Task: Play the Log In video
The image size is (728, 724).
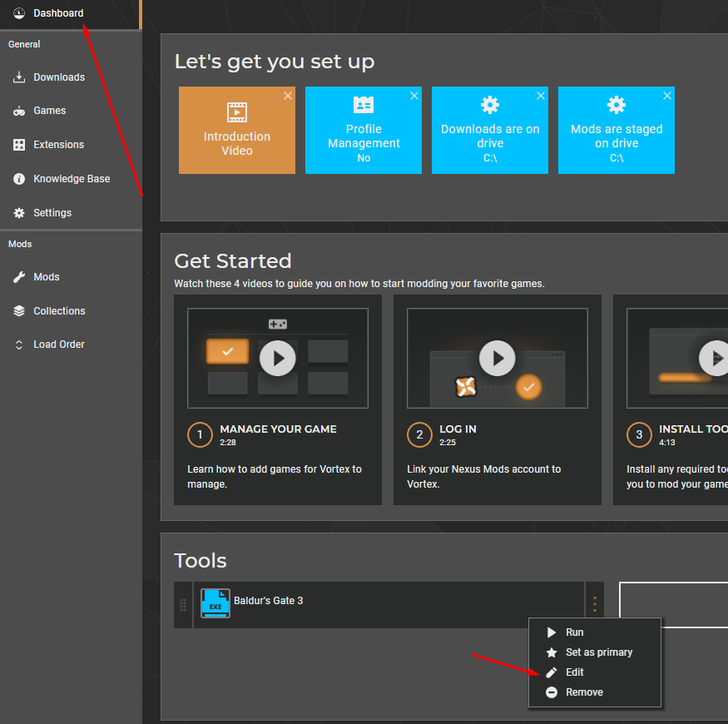Action: point(498,358)
